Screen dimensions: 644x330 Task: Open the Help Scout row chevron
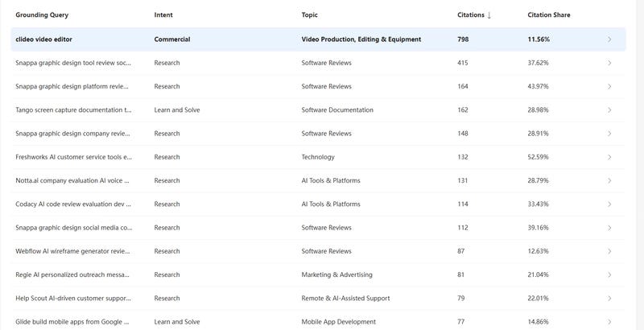tap(609, 299)
